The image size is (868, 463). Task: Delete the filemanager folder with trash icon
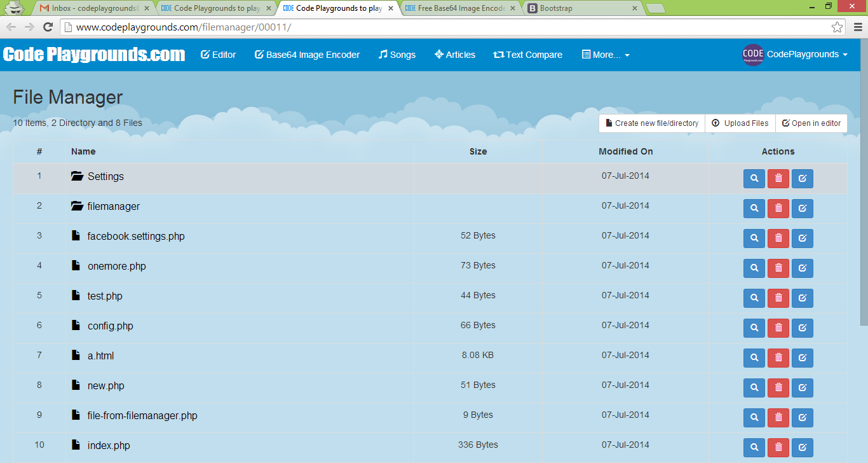point(778,209)
